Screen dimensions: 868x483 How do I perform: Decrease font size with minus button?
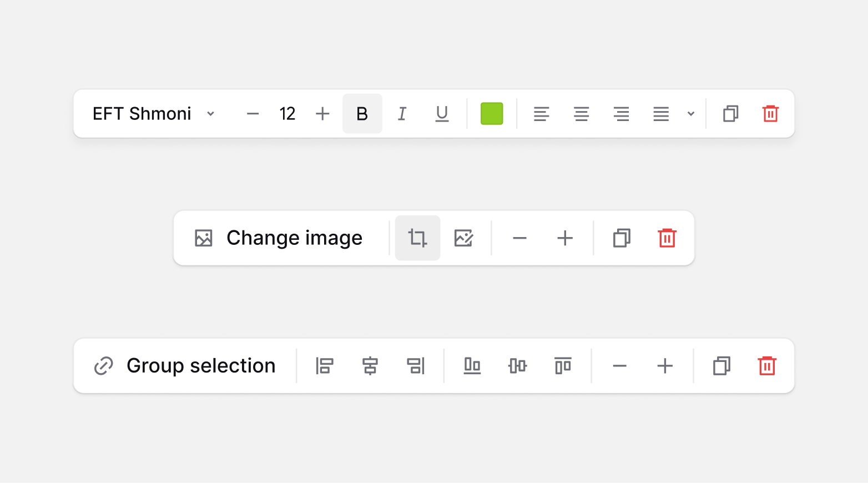tap(253, 114)
